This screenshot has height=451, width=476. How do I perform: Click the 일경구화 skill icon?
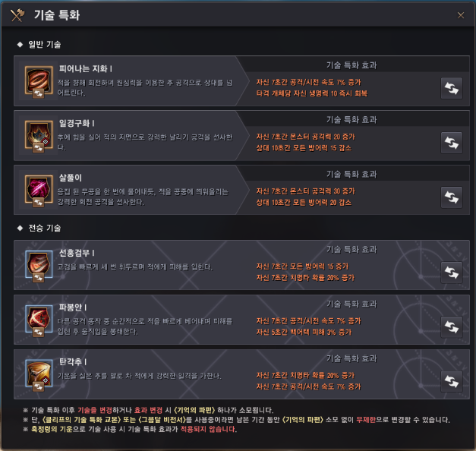point(39,134)
